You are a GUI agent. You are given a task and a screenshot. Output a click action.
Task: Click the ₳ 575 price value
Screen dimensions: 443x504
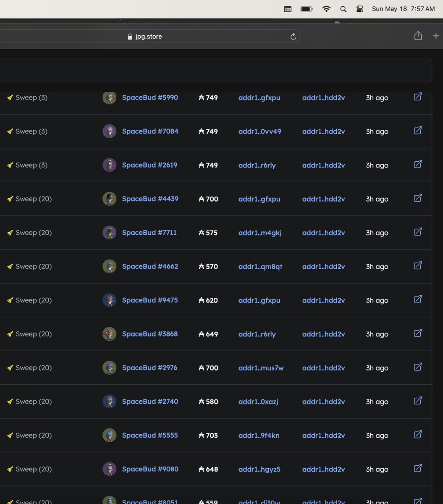pos(208,233)
